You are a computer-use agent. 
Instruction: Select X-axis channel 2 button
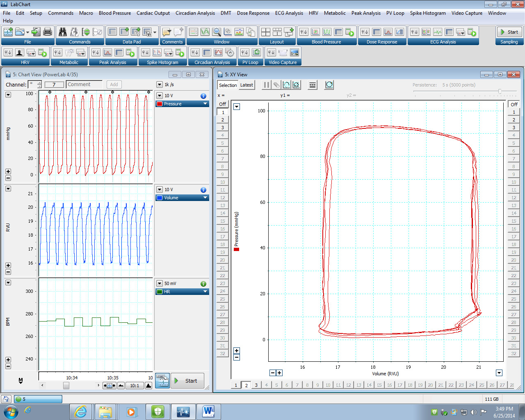pos(246,385)
